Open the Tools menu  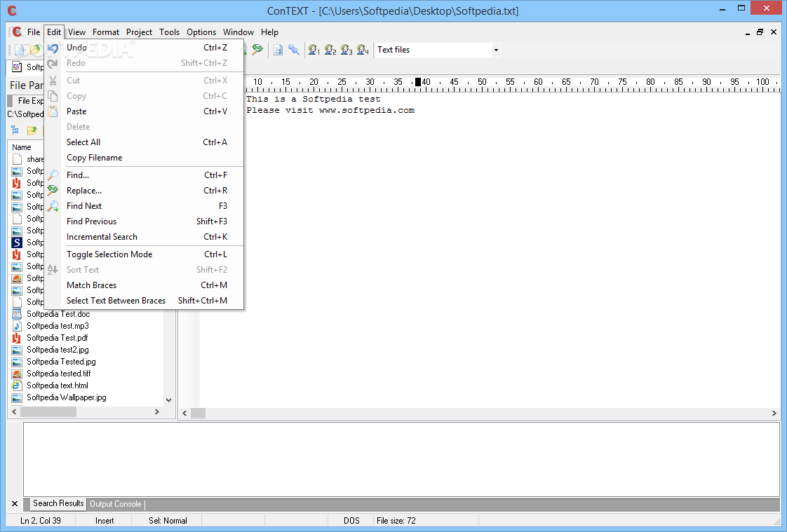[169, 32]
